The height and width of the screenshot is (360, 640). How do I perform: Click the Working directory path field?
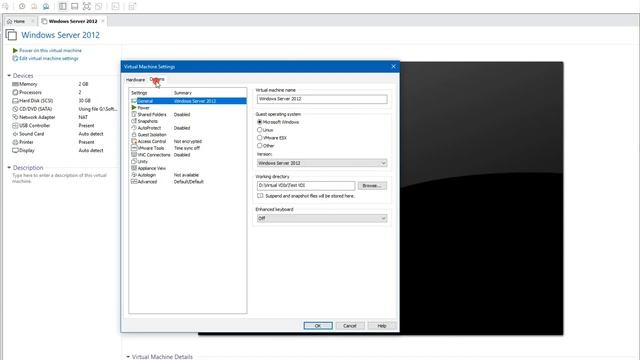(x=306, y=185)
